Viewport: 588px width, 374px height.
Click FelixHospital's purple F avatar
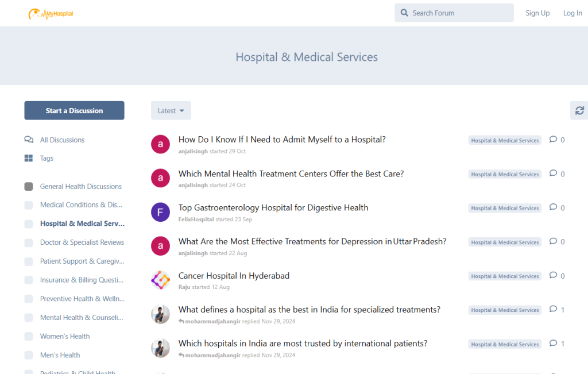click(160, 212)
